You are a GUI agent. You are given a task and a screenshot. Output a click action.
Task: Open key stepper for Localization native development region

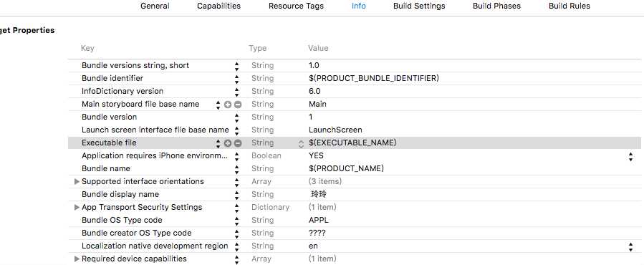click(x=236, y=246)
